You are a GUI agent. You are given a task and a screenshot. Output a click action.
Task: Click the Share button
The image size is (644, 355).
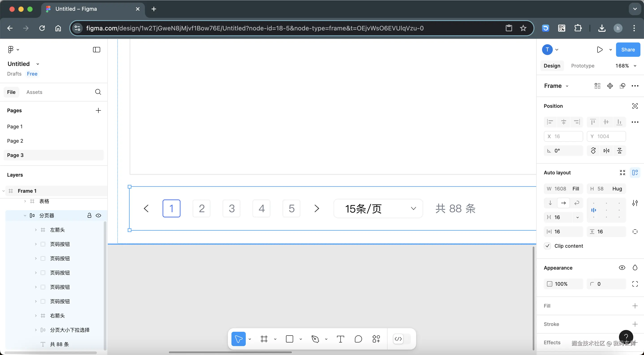(628, 49)
